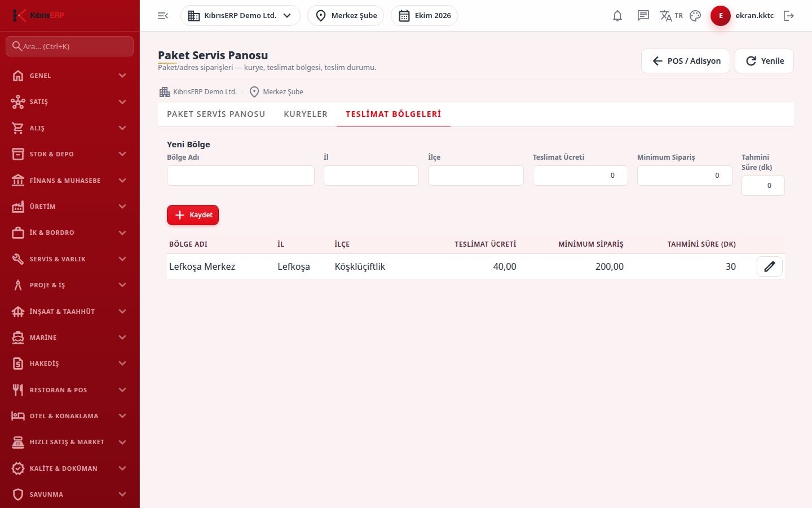Switch to the Kuryeler tab
Viewport: 812px width, 508px height.
[306, 114]
